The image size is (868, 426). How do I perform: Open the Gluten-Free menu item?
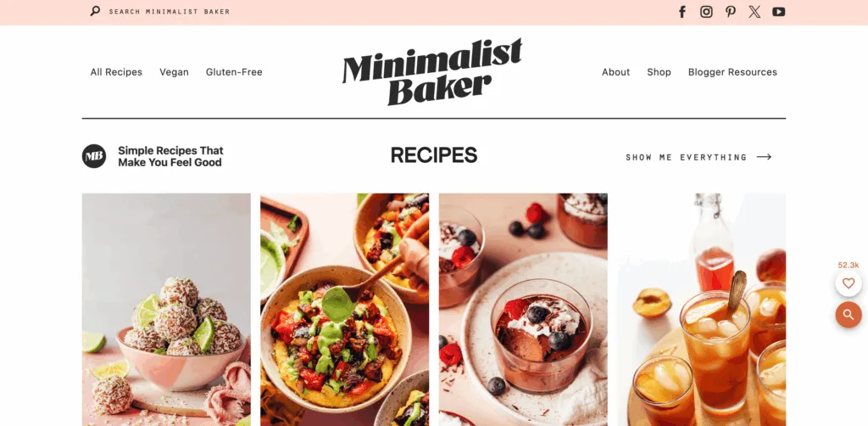(234, 72)
